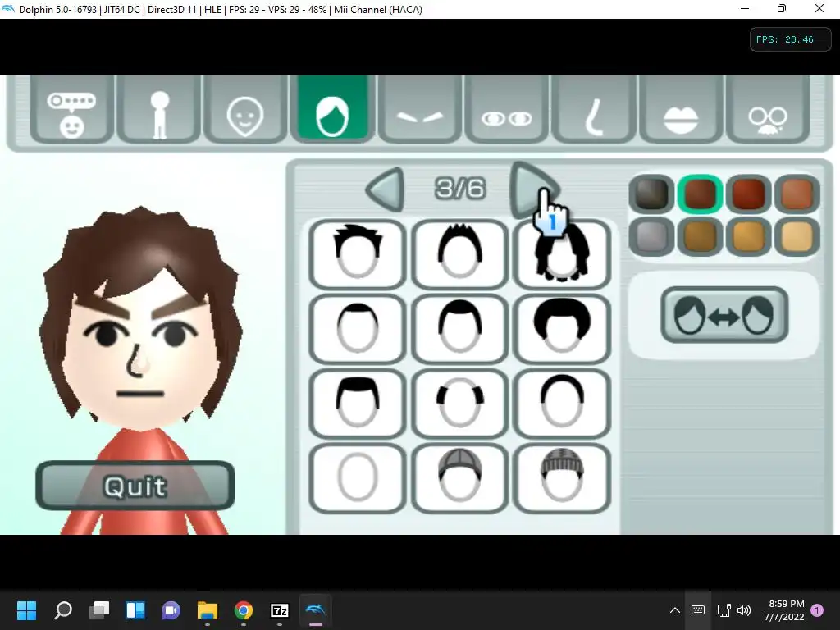Go to next hairstyle page
This screenshot has width=840, height=630.
click(533, 189)
